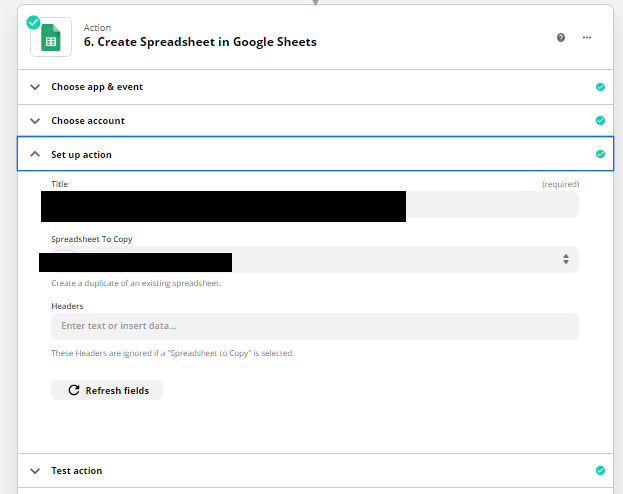Viewport: 623px width, 494px height.
Task: Click the step-complete badge on the Sheets icon
Action: [33, 23]
